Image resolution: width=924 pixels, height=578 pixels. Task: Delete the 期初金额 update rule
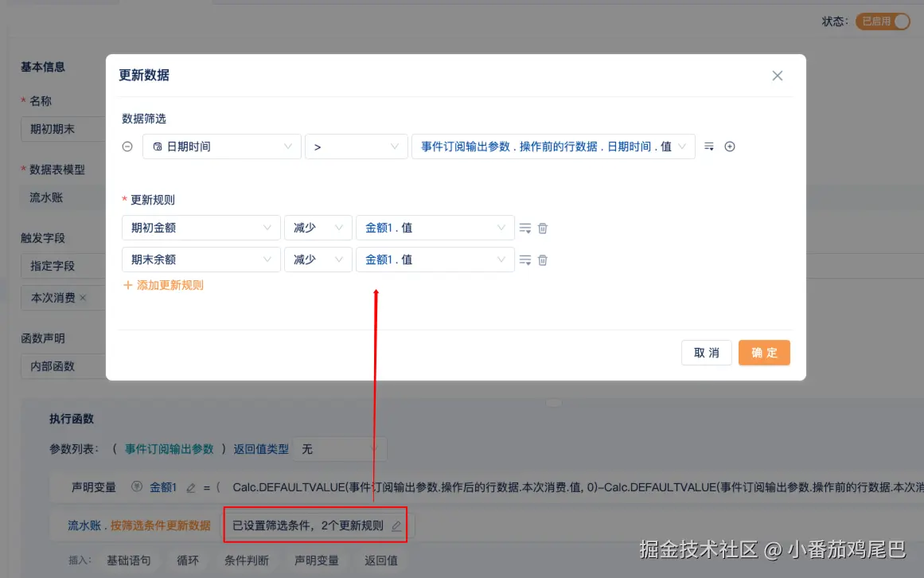(x=543, y=228)
